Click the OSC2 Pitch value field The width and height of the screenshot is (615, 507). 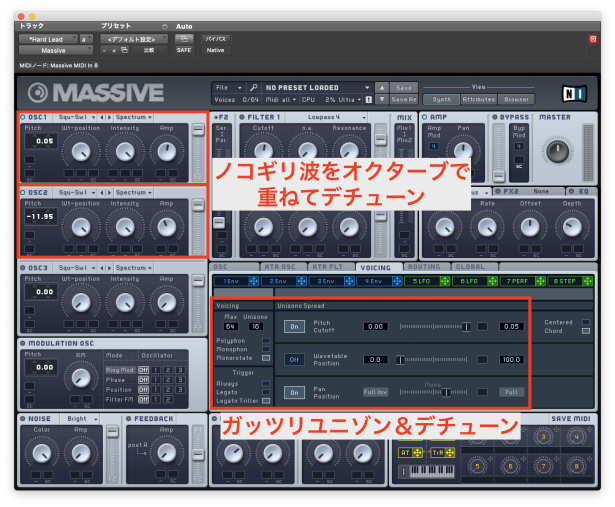(41, 215)
